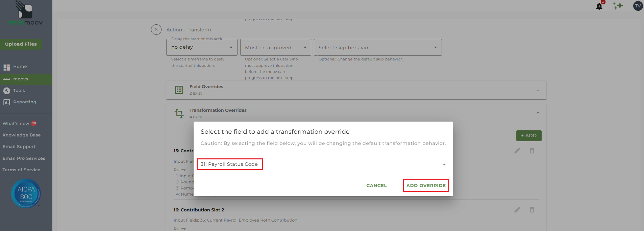Open the TV user avatar menu

(x=638, y=6)
